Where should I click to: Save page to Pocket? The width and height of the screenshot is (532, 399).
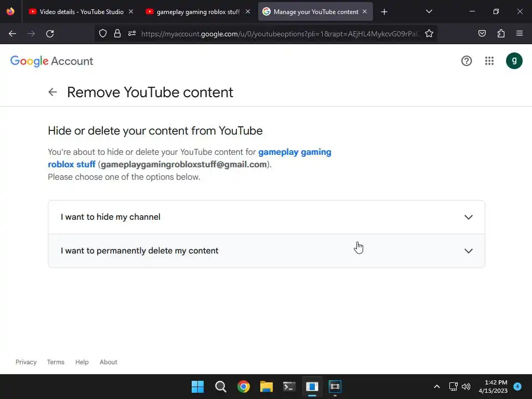coord(482,33)
